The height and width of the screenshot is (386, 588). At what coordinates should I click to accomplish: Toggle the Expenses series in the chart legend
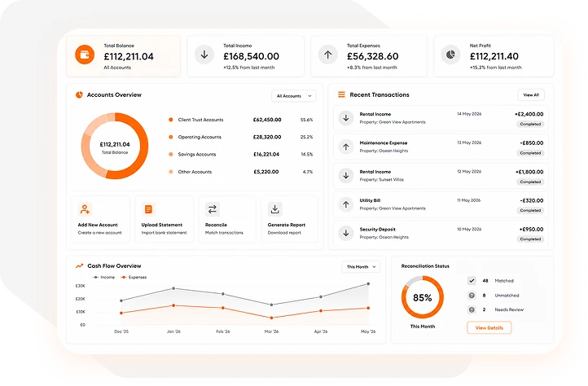point(134,277)
